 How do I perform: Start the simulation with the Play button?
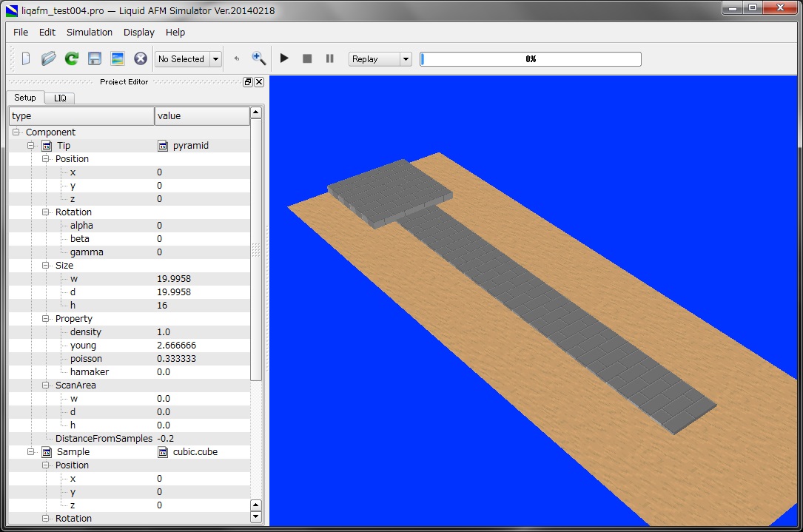(x=284, y=58)
